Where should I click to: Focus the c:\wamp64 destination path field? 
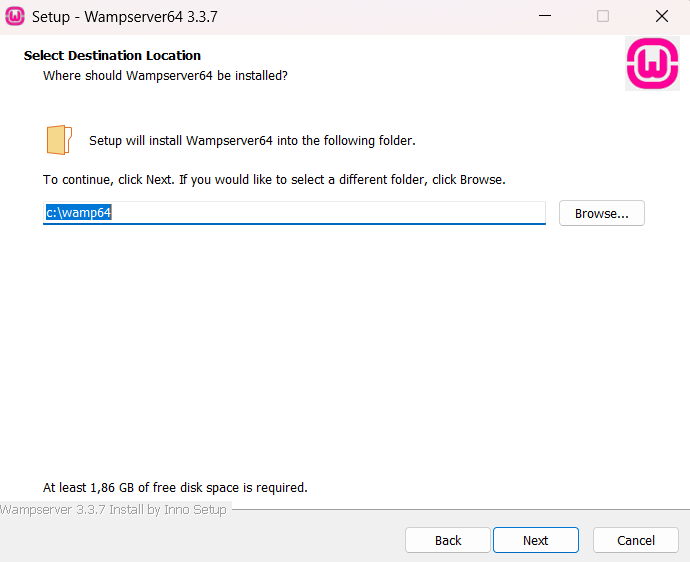tap(294, 213)
